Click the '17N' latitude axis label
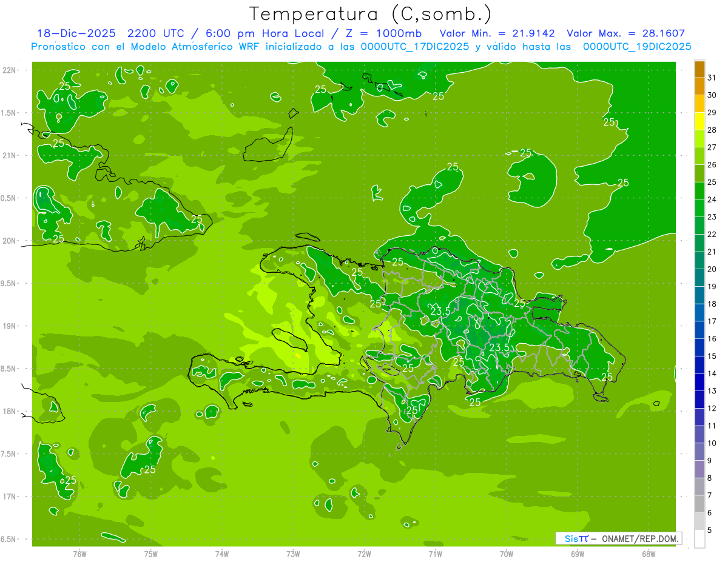The image size is (728, 562). [9, 497]
